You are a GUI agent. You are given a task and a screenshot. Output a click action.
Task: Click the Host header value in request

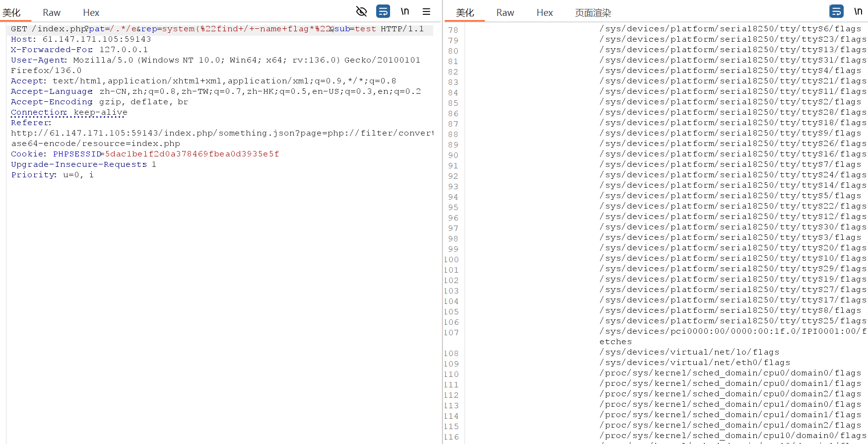96,39
